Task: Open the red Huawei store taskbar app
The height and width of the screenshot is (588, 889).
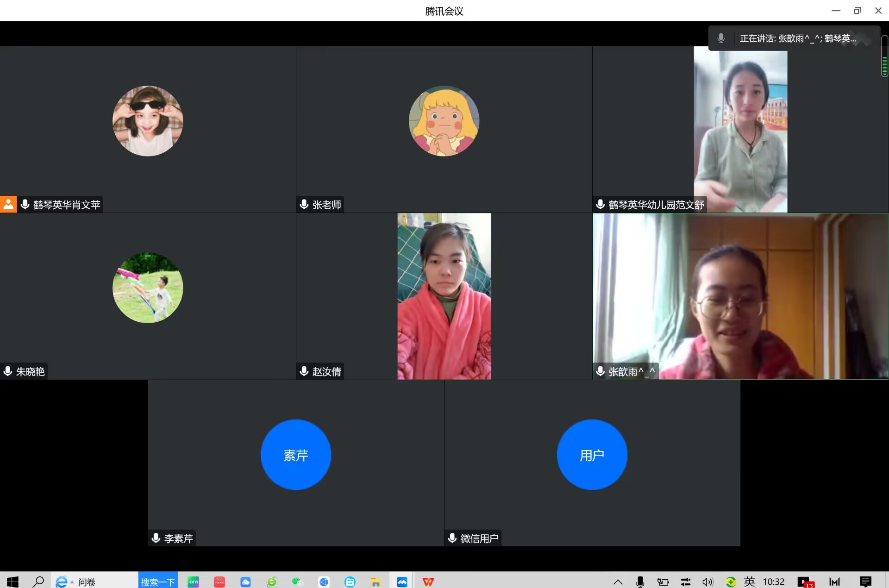Action: (x=219, y=582)
